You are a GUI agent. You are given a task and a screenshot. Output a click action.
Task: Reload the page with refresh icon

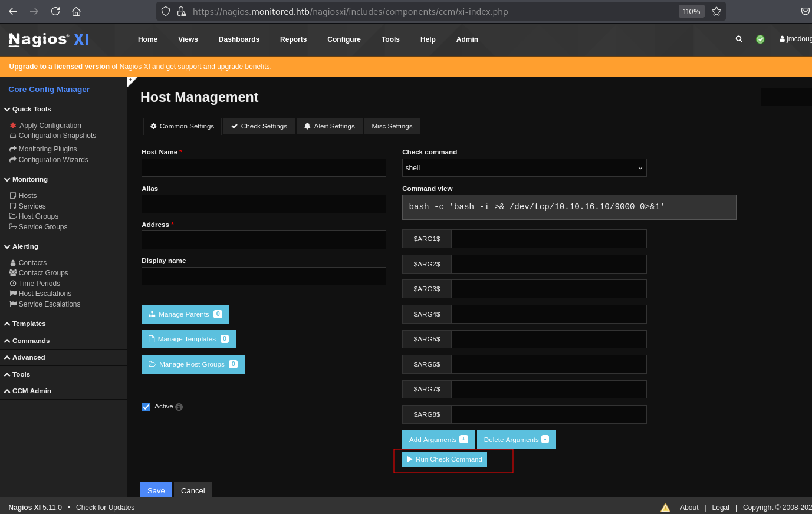(x=55, y=11)
